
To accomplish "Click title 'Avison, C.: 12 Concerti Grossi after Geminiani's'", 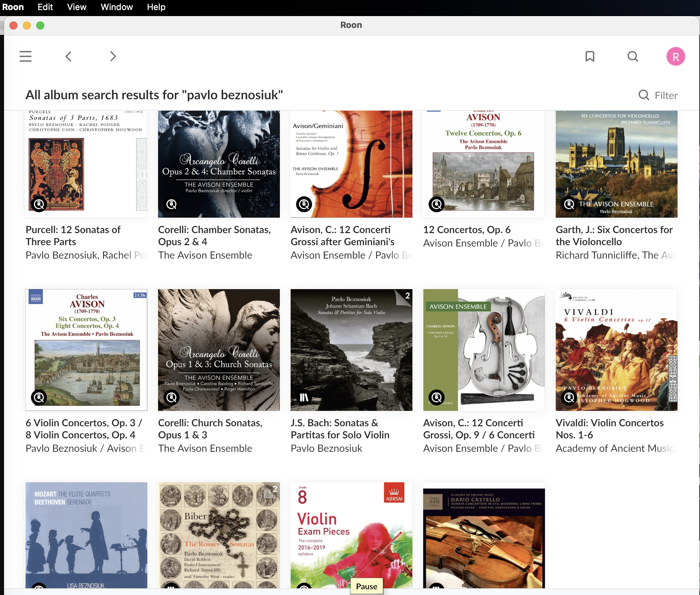I will (343, 236).
